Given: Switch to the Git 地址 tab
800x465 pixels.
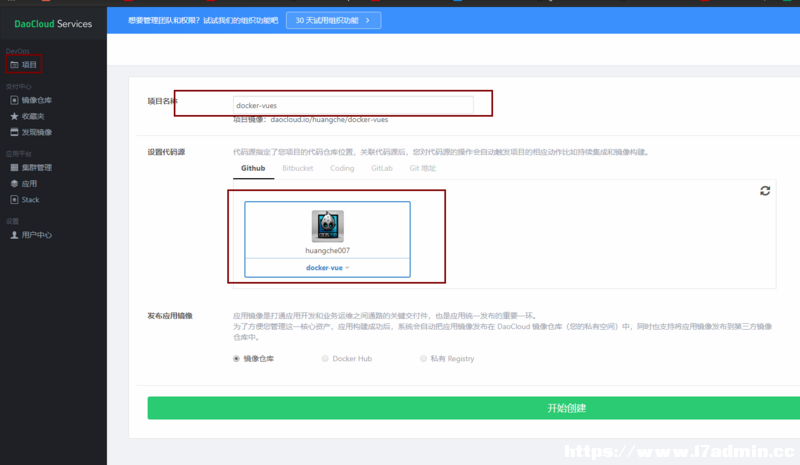Looking at the screenshot, I should coord(422,168).
